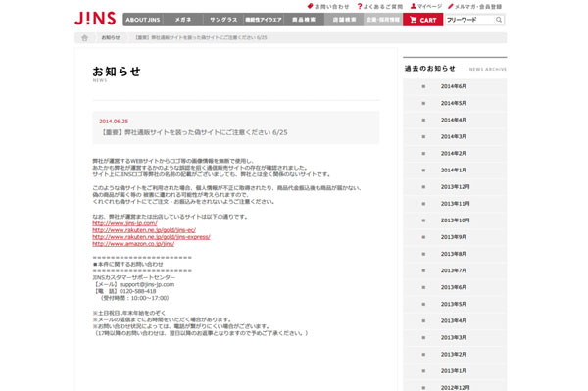This screenshot has width=588, height=391.
Task: Click the home icon in breadcrumb
Action: click(x=84, y=38)
